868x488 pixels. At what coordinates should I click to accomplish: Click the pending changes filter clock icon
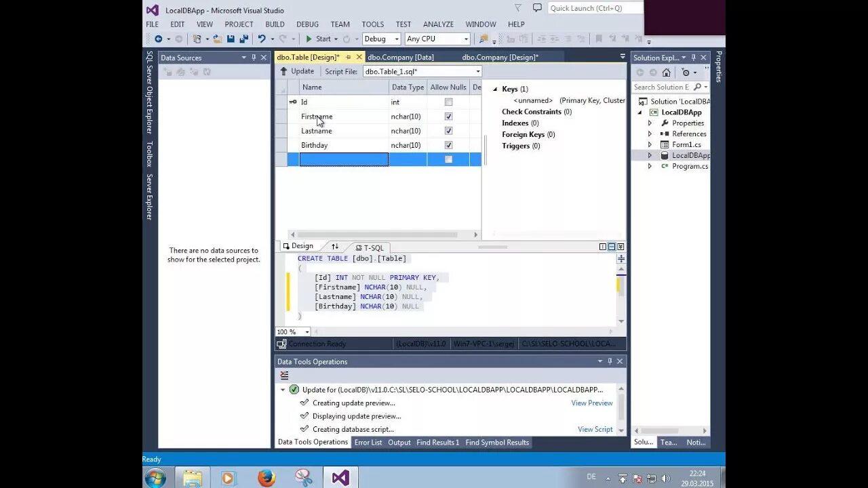686,73
